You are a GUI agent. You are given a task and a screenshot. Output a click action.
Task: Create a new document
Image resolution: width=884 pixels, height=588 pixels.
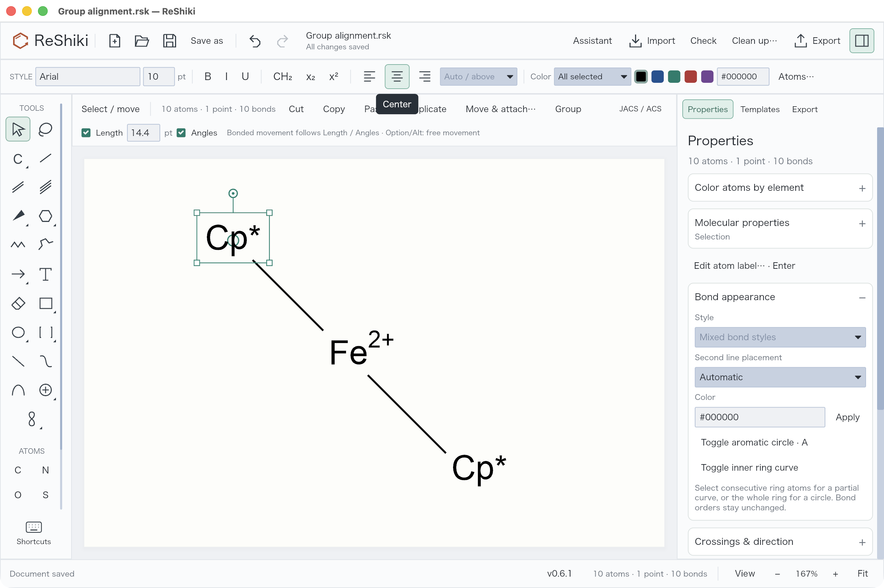114,40
